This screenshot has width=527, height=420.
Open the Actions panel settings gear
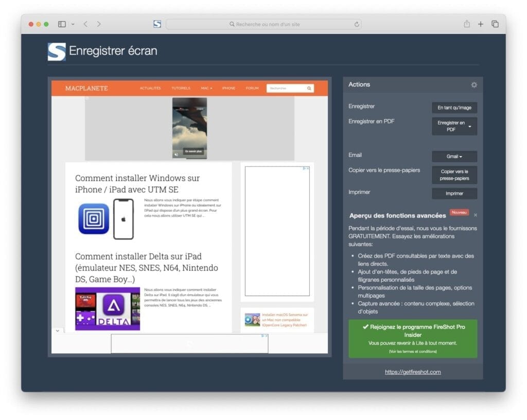click(x=474, y=85)
